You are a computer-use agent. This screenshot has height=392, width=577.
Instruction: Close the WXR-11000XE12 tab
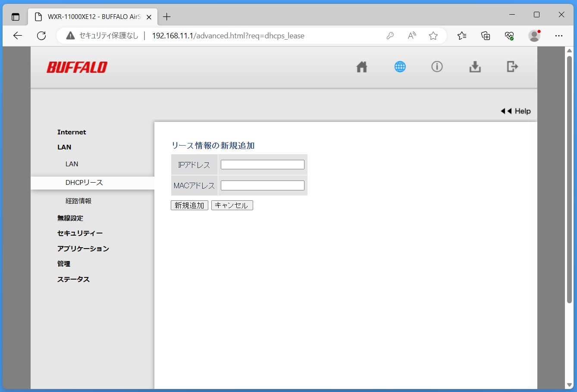point(149,17)
